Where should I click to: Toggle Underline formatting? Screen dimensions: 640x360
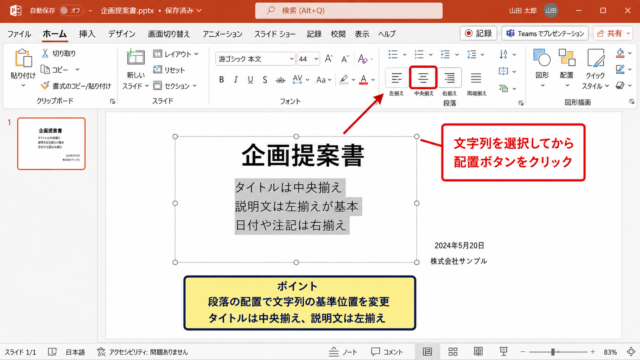pos(250,80)
